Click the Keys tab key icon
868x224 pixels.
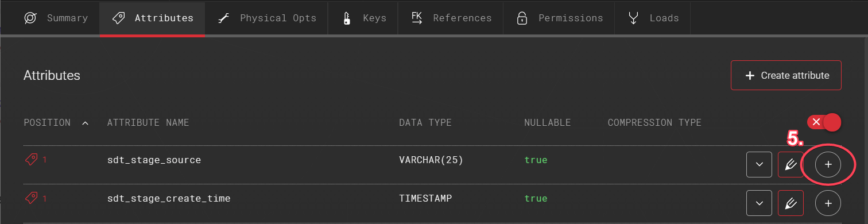(346, 18)
